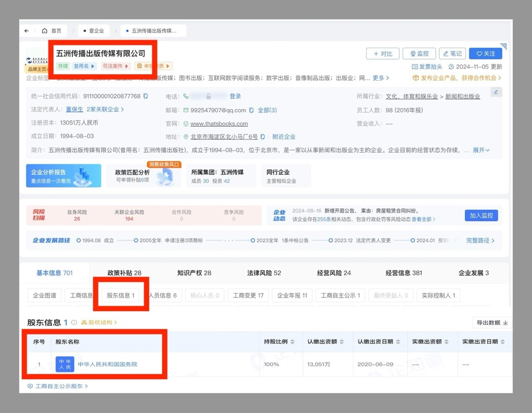
Task: View 自身风险 26 items
Action: pos(77,215)
